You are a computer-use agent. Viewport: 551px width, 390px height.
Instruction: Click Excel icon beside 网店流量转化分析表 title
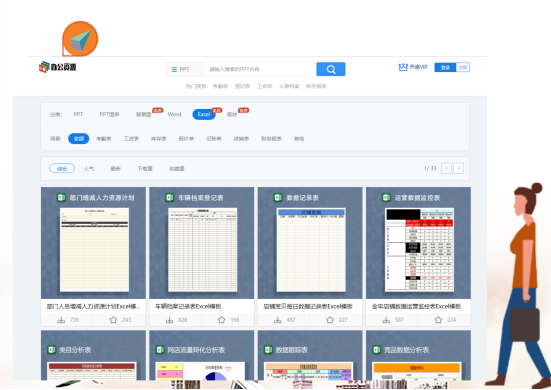click(x=160, y=350)
